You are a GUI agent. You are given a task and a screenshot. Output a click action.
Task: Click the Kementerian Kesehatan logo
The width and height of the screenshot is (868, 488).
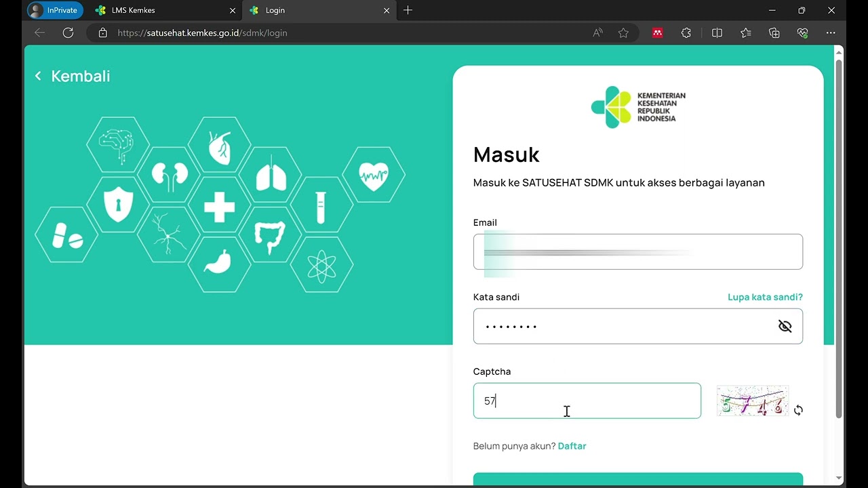(637, 107)
